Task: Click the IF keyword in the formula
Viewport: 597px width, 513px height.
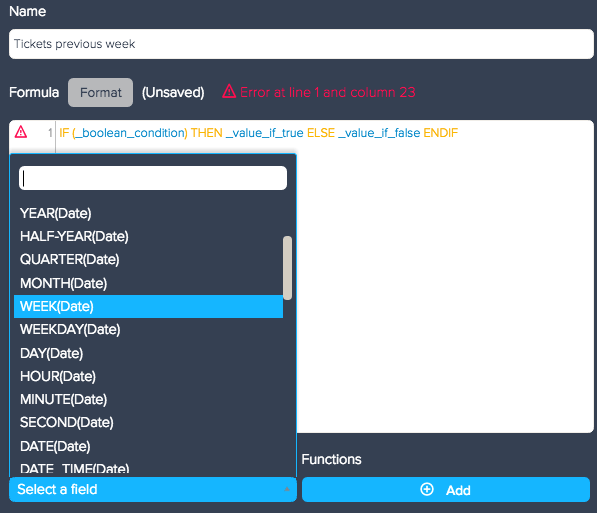Action: [x=64, y=133]
